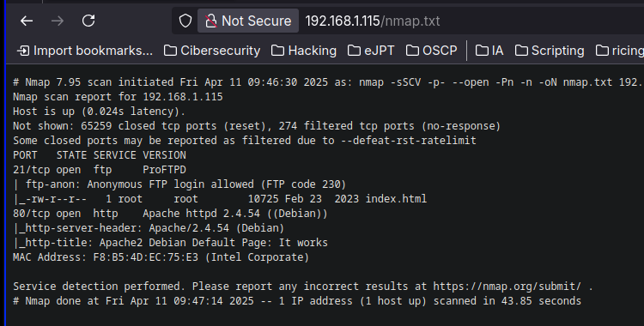The image size is (644, 326).
Task: Click Import bookmarks… in the bookmarks toolbar
Action: pyautogui.click(x=85, y=51)
